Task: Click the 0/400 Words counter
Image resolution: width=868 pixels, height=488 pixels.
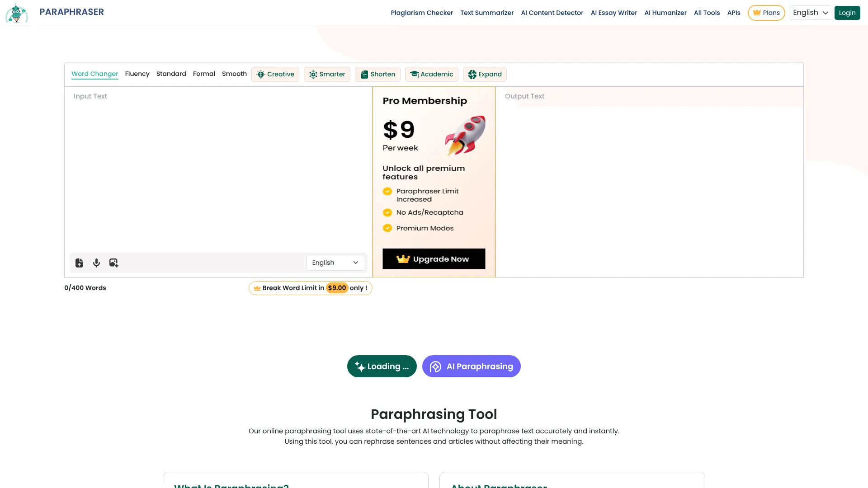Action: [x=85, y=288]
